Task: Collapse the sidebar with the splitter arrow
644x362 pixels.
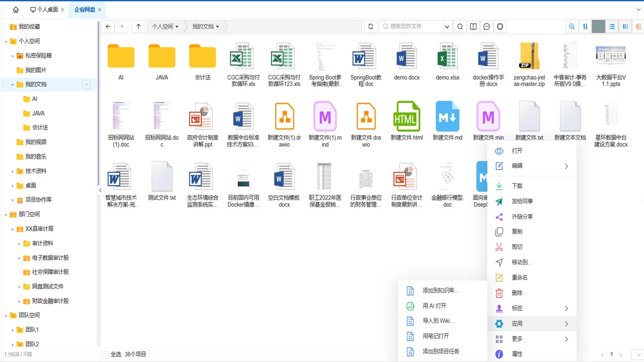Action: pyautogui.click(x=100, y=190)
